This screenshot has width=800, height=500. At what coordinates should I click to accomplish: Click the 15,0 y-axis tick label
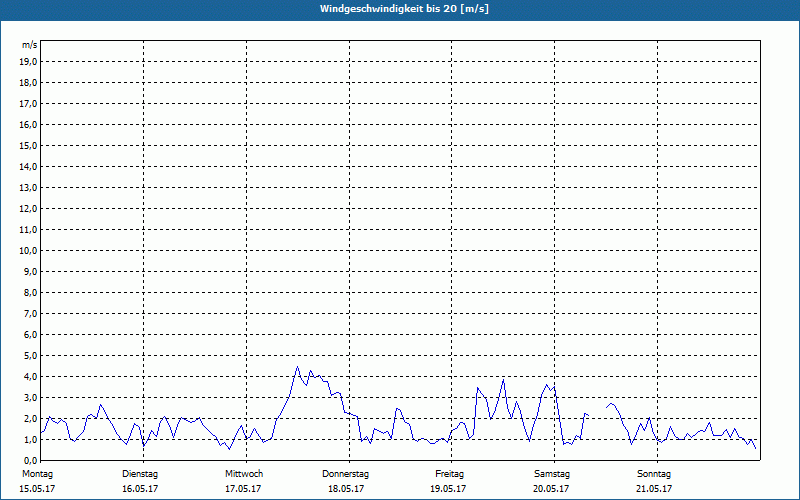[x=29, y=145]
